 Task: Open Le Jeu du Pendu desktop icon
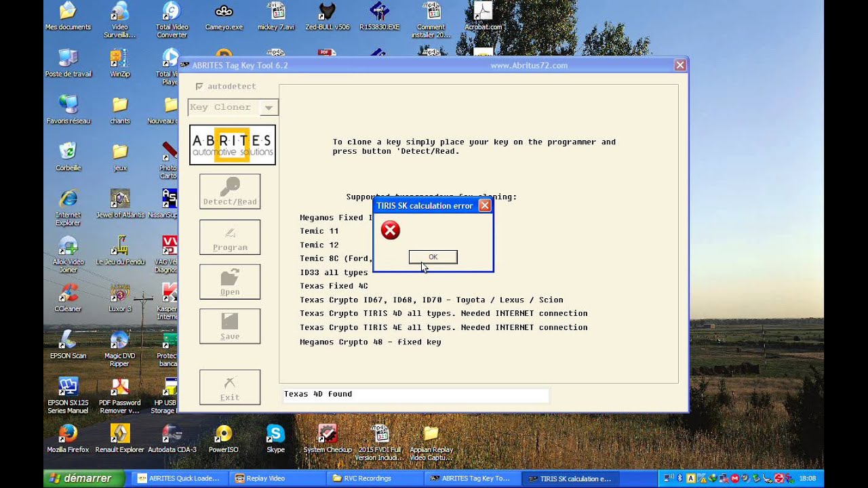point(120,251)
